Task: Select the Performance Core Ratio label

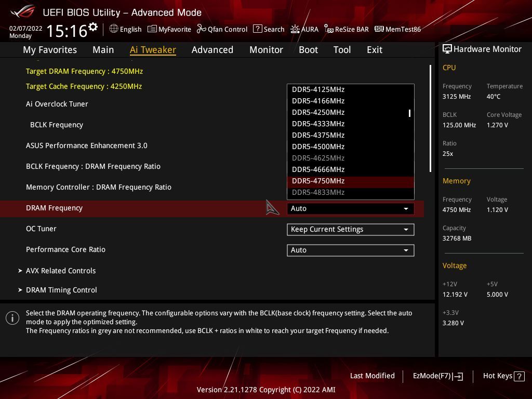Action: click(65, 249)
